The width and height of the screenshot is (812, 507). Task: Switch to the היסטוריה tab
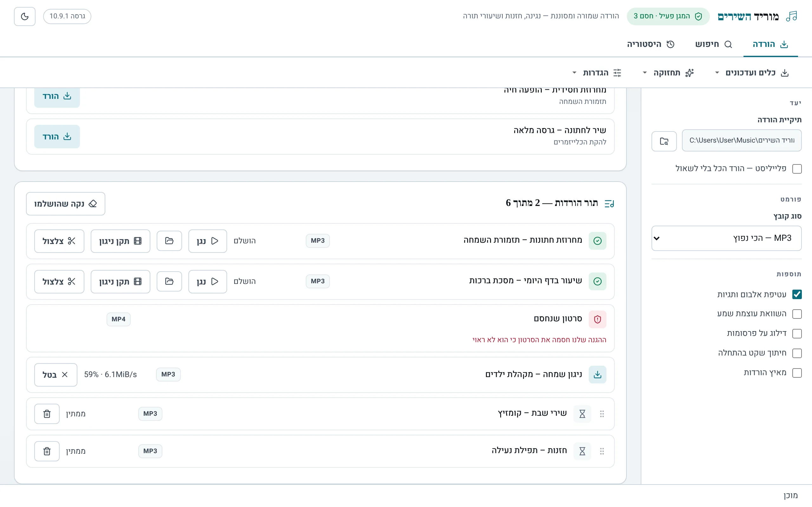[x=651, y=44]
